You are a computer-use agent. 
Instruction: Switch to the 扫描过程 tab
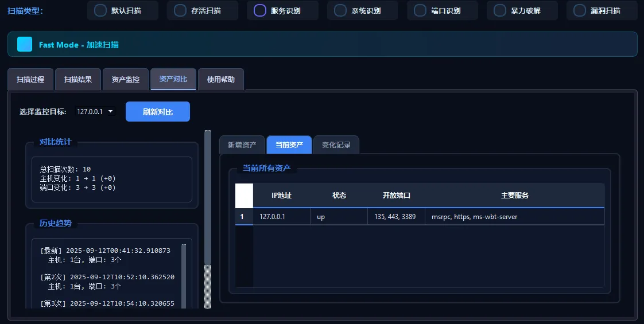[30, 80]
